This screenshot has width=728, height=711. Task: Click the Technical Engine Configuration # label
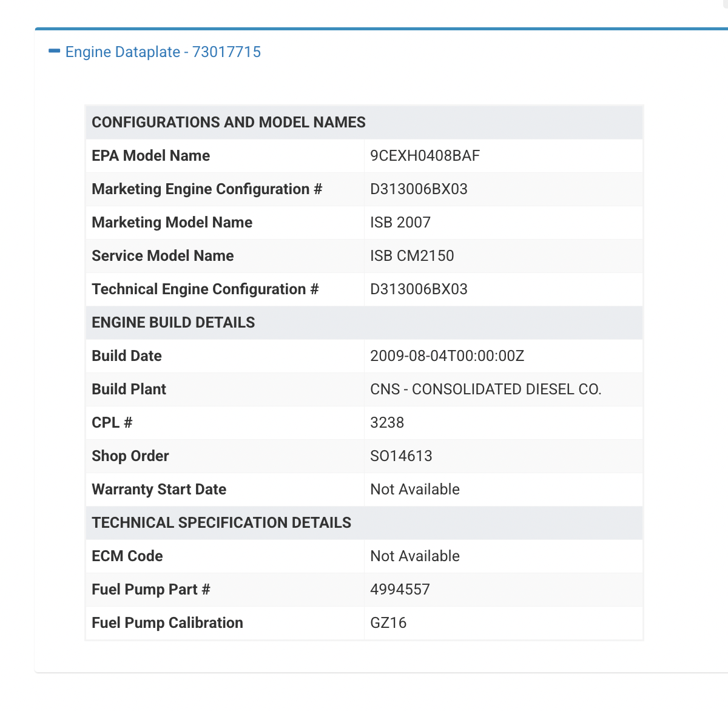205,289
